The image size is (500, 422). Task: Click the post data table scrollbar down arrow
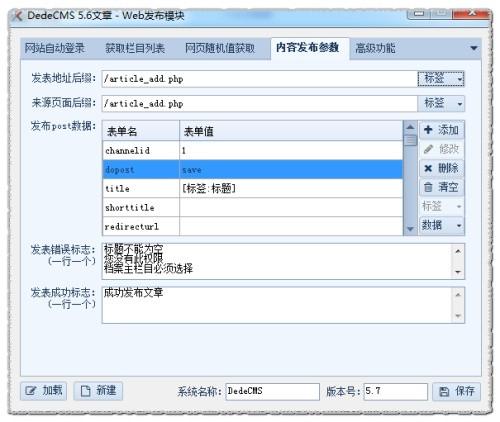coord(410,229)
